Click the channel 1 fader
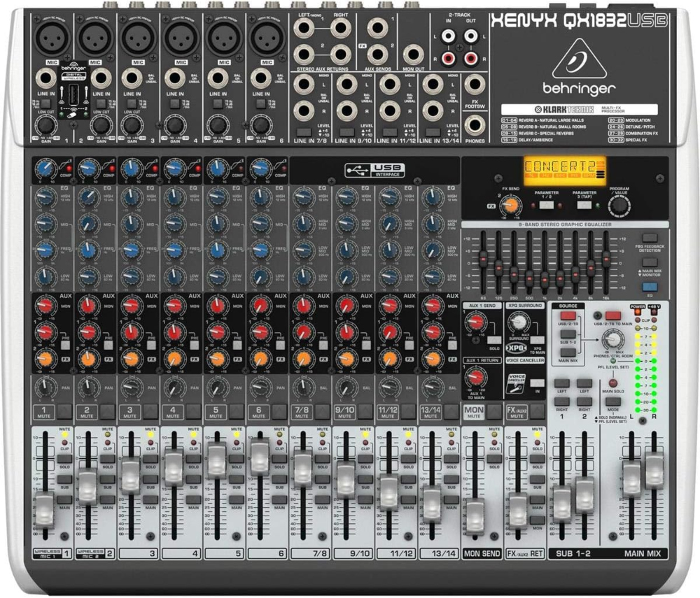Image resolution: width=700 pixels, height=598 pixels. point(45,511)
